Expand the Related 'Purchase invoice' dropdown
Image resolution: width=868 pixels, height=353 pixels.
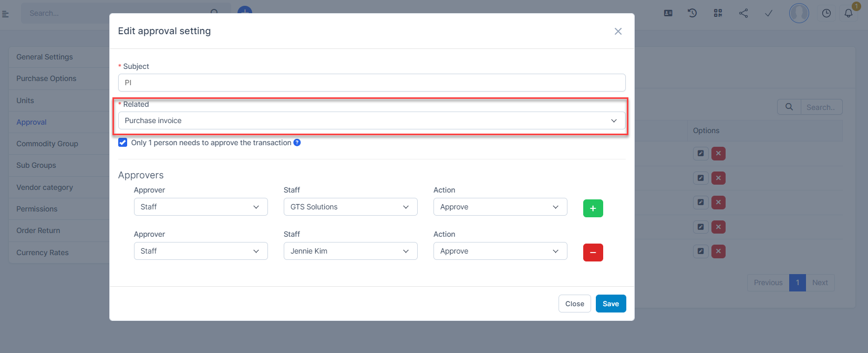pyautogui.click(x=371, y=120)
